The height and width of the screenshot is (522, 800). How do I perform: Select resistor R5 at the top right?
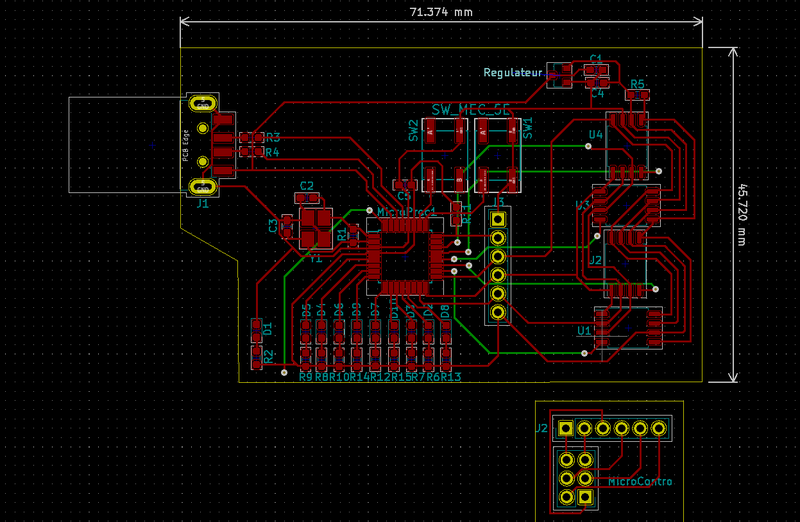click(637, 96)
